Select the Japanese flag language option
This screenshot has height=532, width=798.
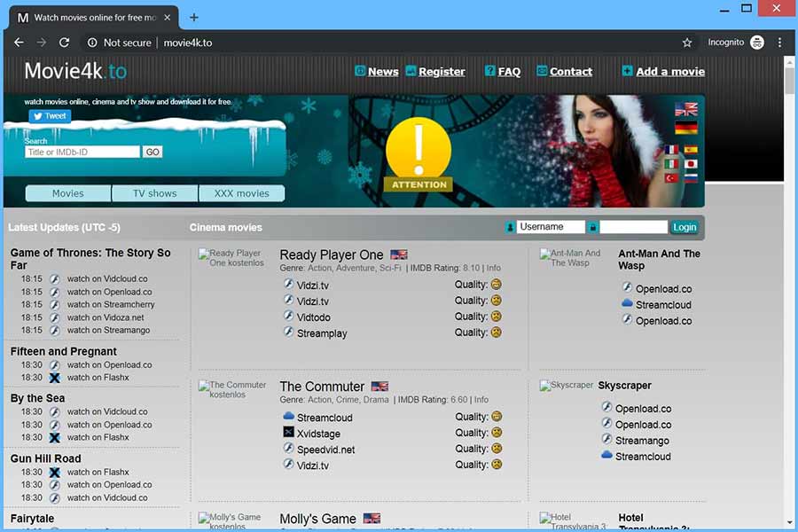click(x=691, y=164)
